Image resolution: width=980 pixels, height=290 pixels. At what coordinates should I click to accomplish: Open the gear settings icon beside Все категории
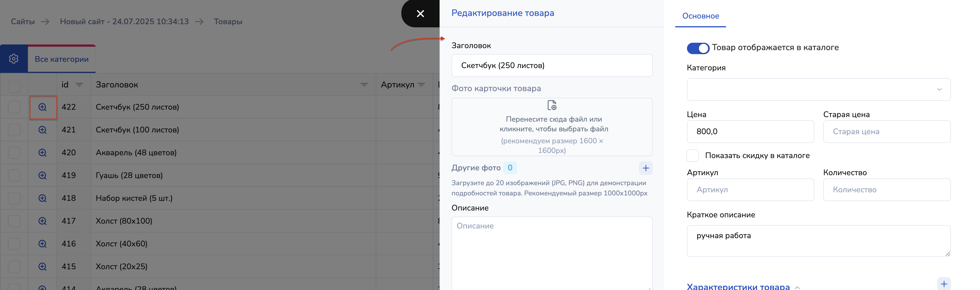(14, 59)
